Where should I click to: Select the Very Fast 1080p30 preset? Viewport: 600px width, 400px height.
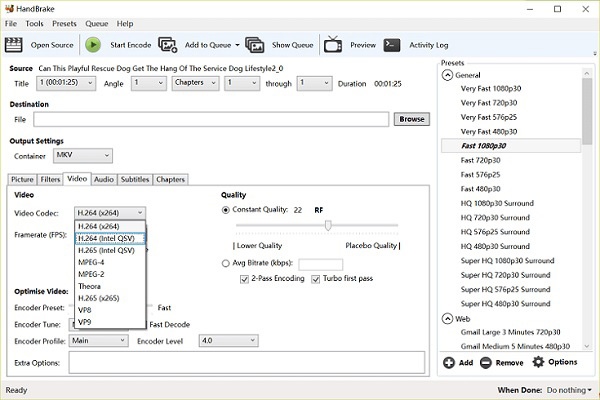491,88
